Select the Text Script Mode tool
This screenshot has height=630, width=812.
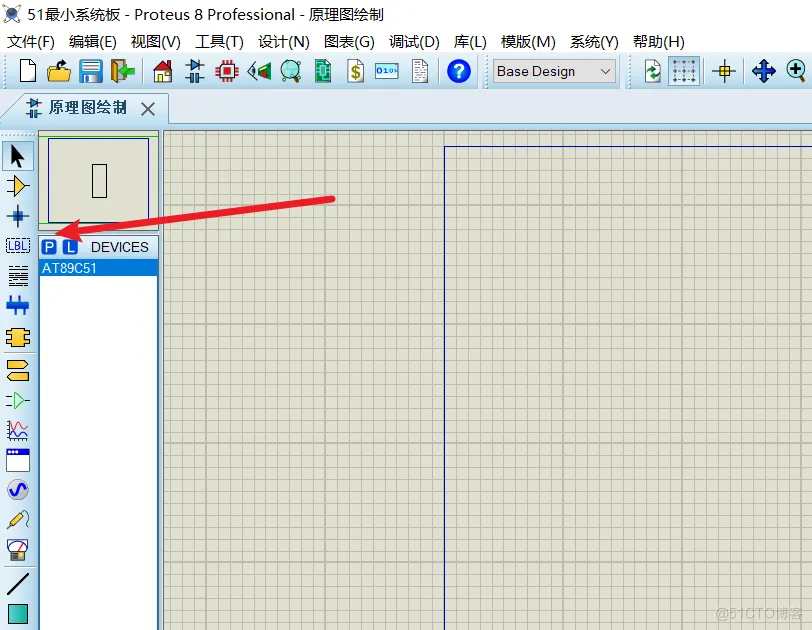click(18, 276)
